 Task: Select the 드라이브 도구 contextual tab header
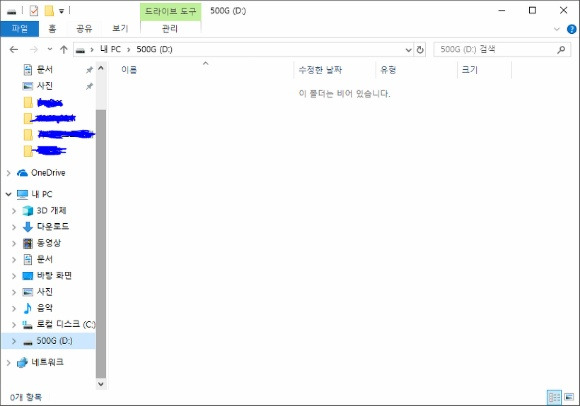click(171, 11)
